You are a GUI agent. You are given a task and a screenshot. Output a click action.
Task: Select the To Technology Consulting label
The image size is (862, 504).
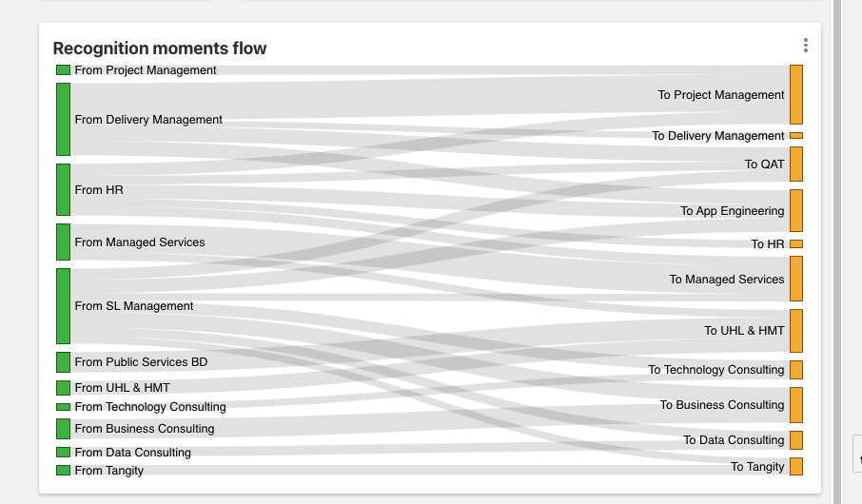(x=716, y=370)
